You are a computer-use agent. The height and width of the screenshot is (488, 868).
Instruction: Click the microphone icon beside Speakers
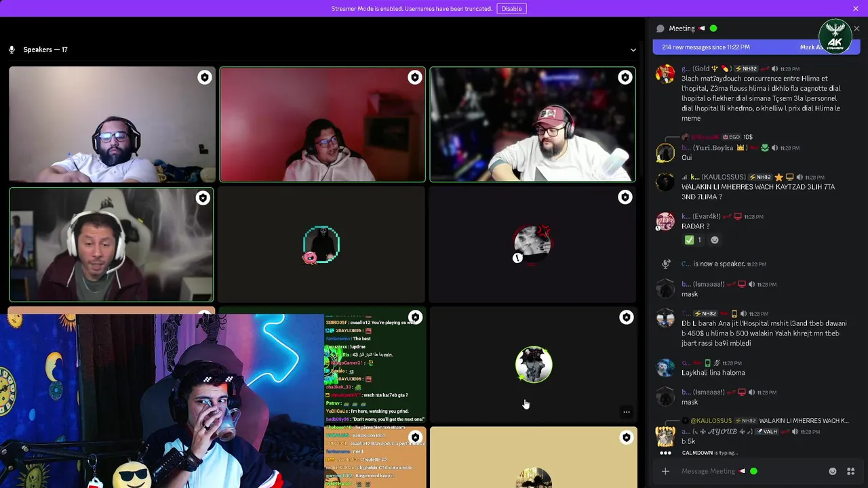click(12, 49)
